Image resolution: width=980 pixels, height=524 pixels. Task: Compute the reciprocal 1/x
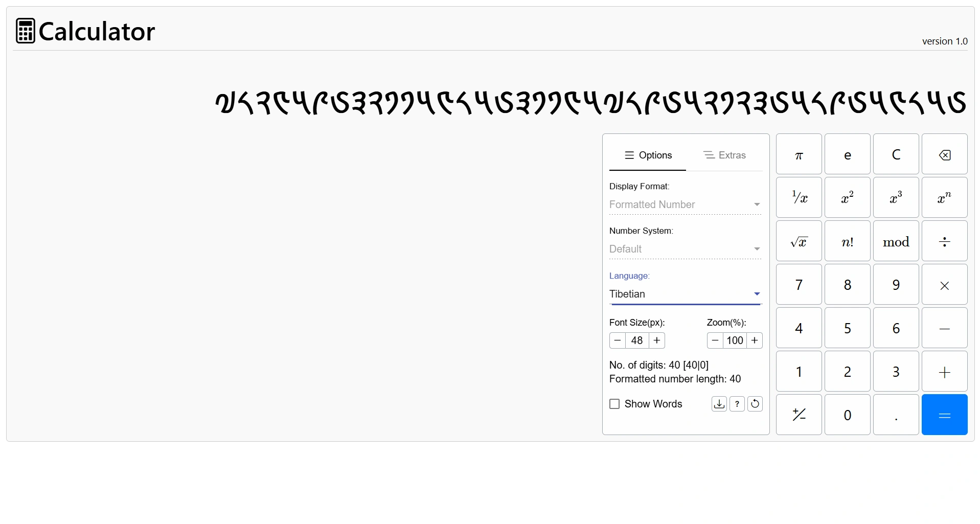point(799,198)
